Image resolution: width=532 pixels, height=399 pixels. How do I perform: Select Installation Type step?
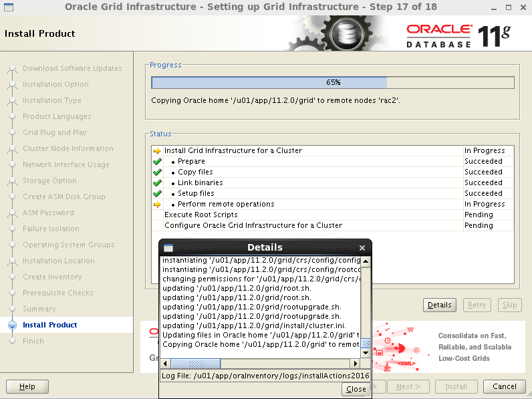[x=52, y=100]
